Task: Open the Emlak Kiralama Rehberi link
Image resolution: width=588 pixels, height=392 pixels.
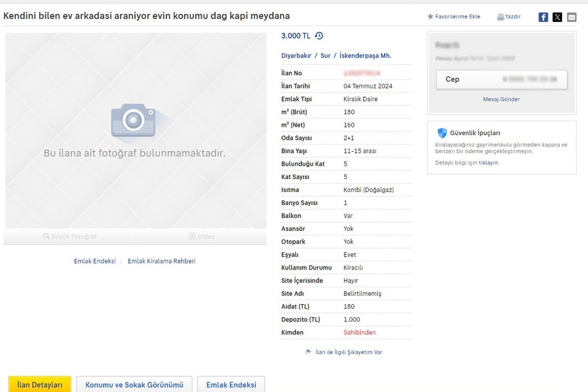Action: (x=161, y=261)
